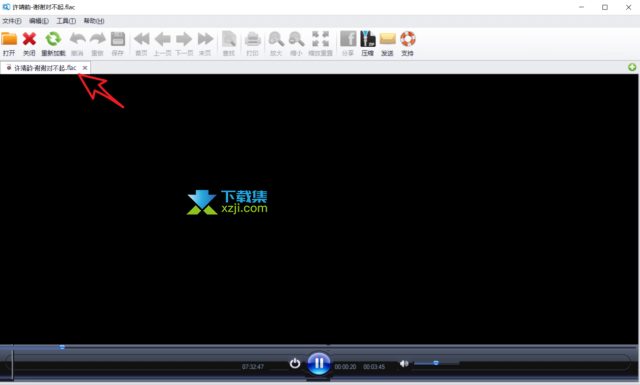
Task: Click the playback progress slider handle
Action: coord(62,347)
